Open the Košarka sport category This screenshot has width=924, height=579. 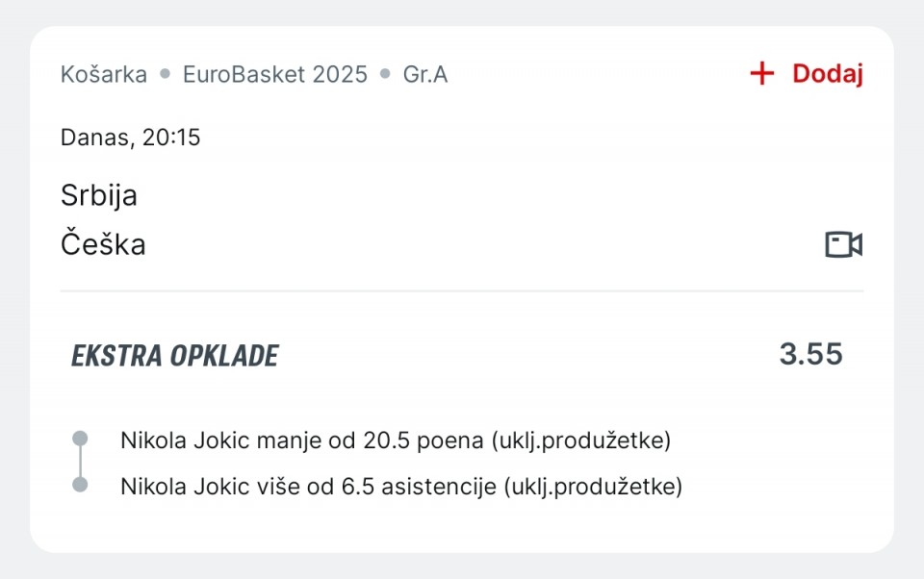pyautogui.click(x=104, y=74)
